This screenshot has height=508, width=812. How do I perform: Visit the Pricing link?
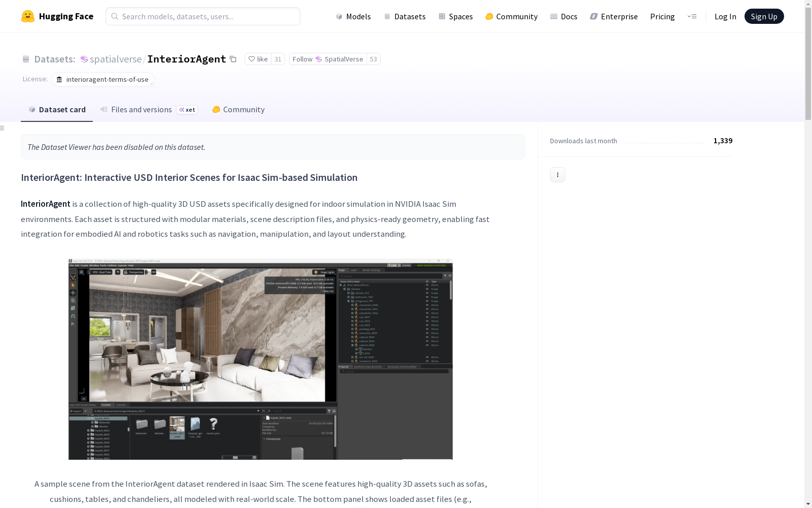click(x=662, y=16)
